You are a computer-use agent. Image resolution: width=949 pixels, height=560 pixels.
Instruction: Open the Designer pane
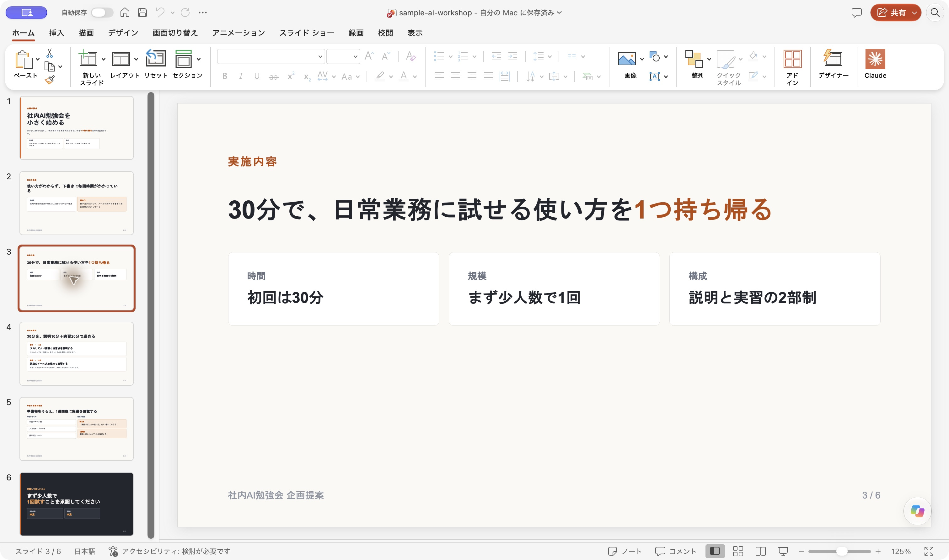point(833,64)
